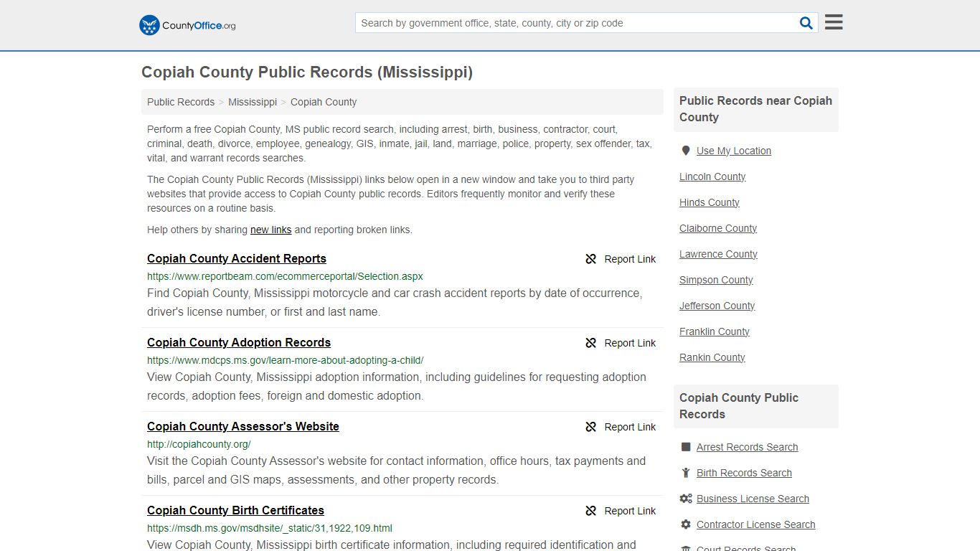
Task: Open Jefferson County records
Action: (717, 306)
